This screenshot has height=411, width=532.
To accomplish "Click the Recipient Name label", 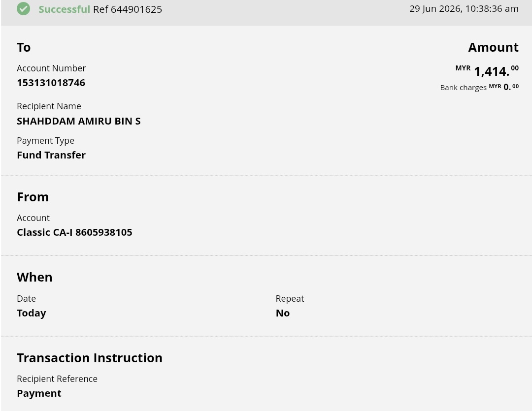I will tap(49, 106).
